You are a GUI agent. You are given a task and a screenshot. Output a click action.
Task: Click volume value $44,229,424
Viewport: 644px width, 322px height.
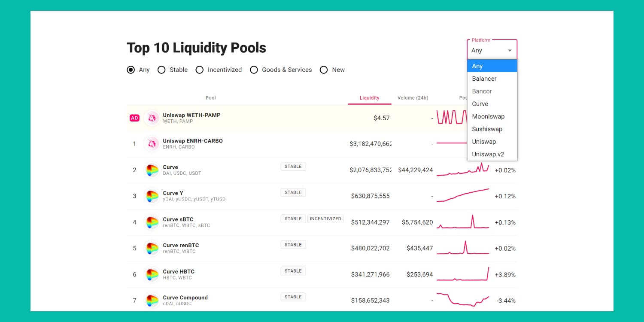point(416,170)
